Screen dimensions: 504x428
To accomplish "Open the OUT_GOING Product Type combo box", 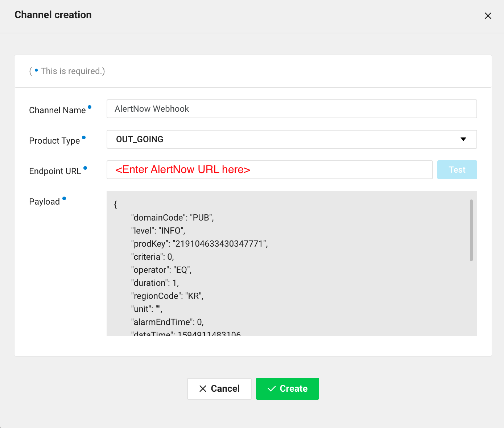I will click(x=283, y=139).
